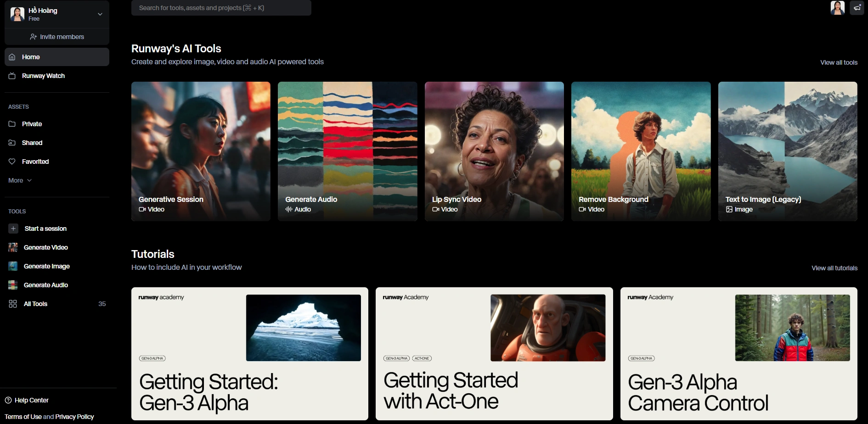Open the Lip Sync Video tool card

pos(494,151)
